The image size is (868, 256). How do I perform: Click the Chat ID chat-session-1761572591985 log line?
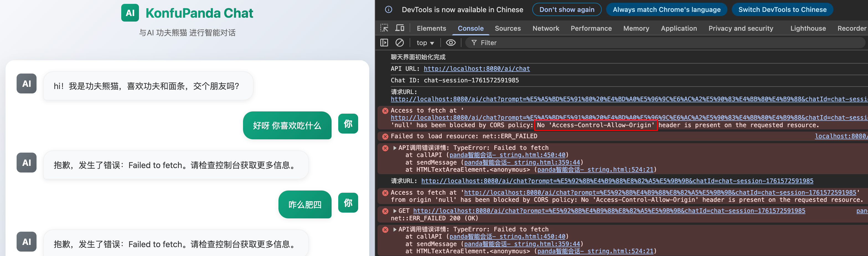(454, 80)
